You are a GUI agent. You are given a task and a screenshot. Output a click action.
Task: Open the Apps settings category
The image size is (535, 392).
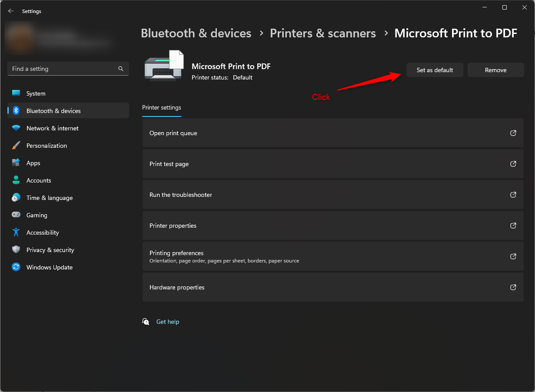point(68,163)
